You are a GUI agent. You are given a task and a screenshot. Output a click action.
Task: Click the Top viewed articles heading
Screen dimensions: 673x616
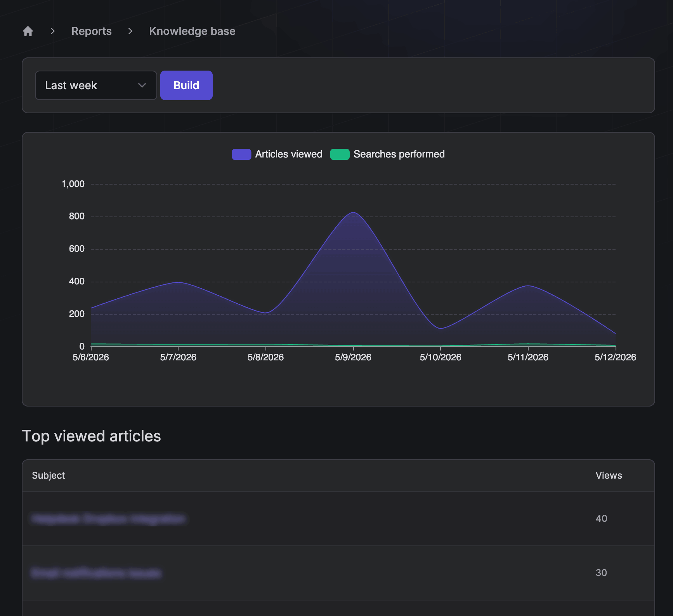pyautogui.click(x=91, y=436)
